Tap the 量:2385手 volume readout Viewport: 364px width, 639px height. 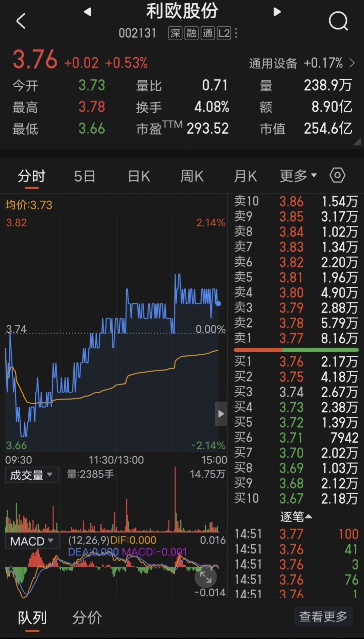[90, 474]
